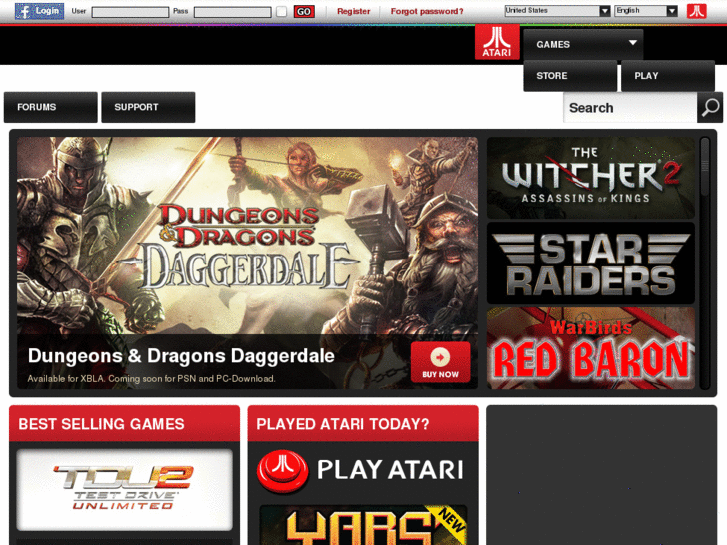
Task: Click the Forgot password link
Action: (x=427, y=12)
